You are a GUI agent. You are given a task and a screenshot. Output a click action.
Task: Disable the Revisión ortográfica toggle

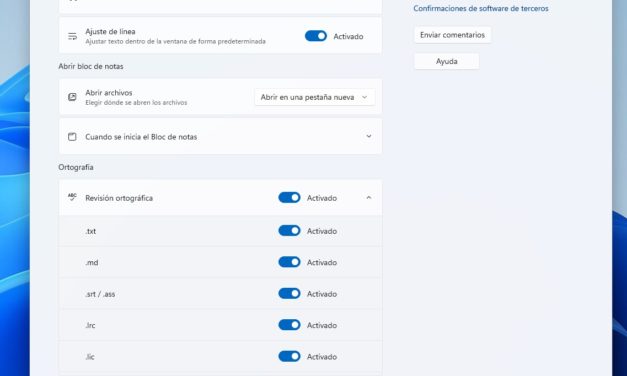click(x=289, y=198)
